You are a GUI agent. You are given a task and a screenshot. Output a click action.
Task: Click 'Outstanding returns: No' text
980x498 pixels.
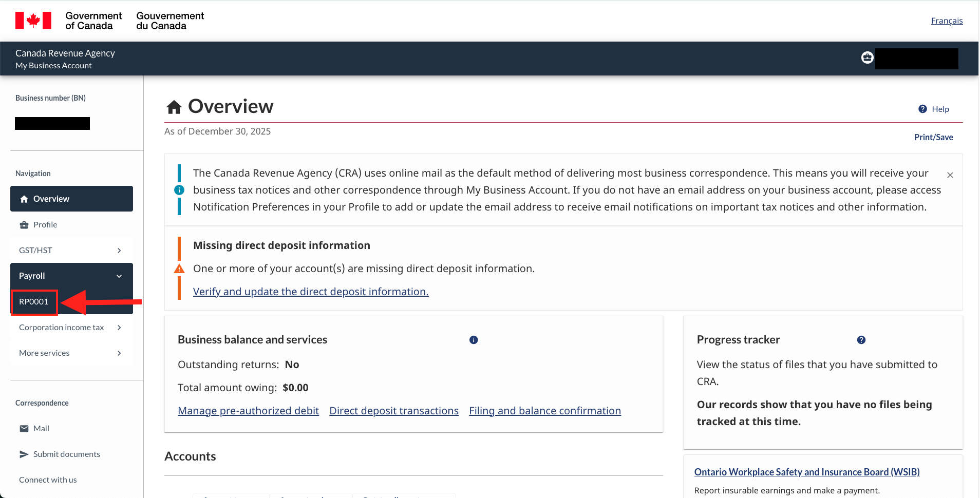[238, 365]
